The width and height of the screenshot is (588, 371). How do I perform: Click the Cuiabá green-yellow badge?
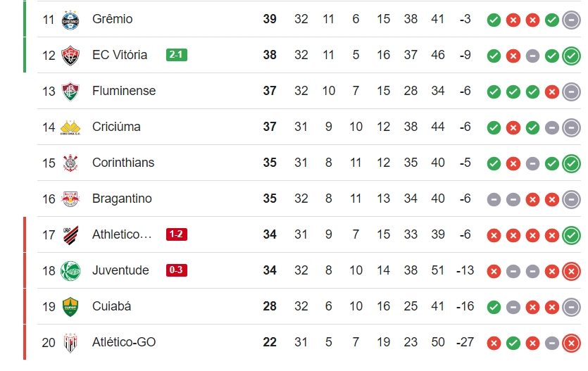point(70,307)
